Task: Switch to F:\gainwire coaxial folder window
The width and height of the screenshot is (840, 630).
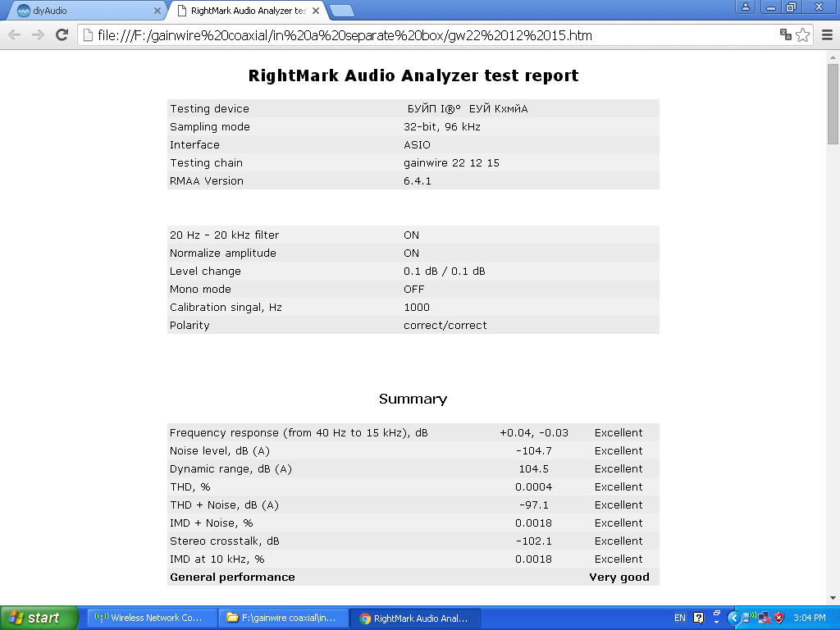Action: coord(284,619)
